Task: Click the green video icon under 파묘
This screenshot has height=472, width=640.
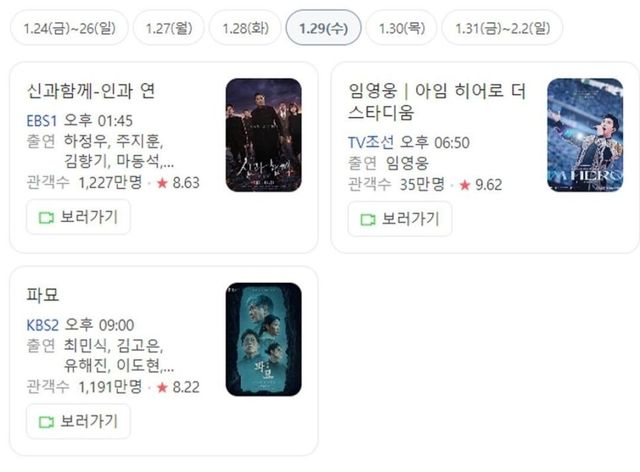Action: click(x=46, y=422)
